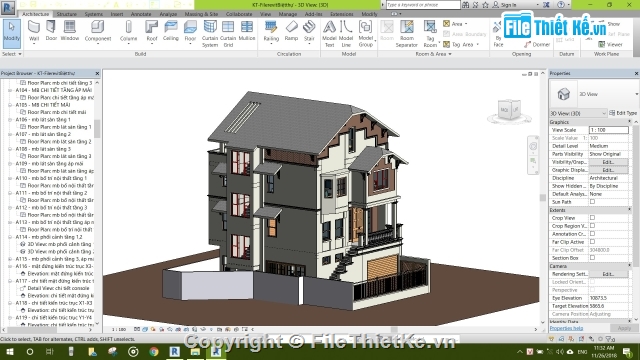Screen dimensions: 640x360
Task: Collapse the Graphics properties section
Action: click(x=629, y=122)
